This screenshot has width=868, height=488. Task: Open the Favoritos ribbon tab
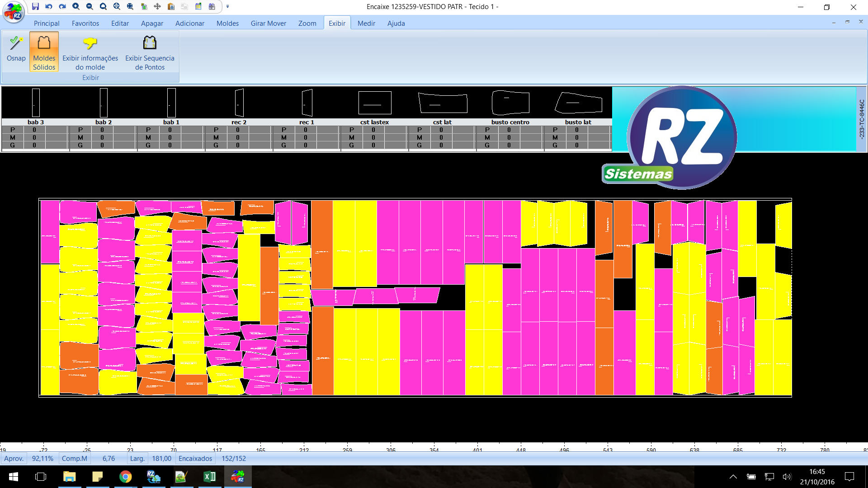85,23
